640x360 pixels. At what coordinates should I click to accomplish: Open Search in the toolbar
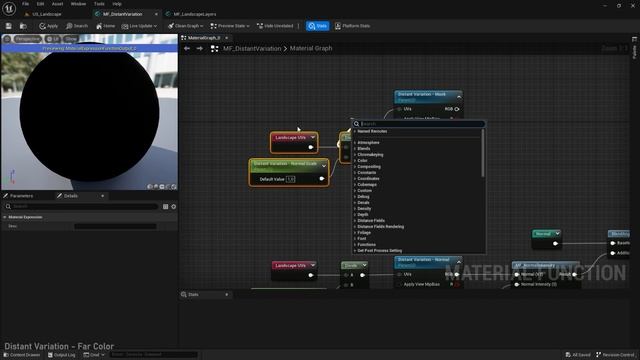point(77,26)
